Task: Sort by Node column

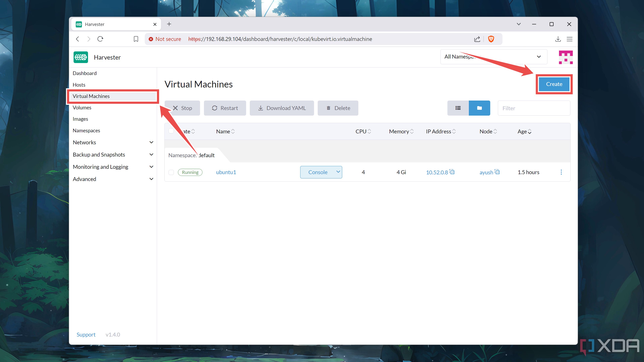Action: coord(488,131)
